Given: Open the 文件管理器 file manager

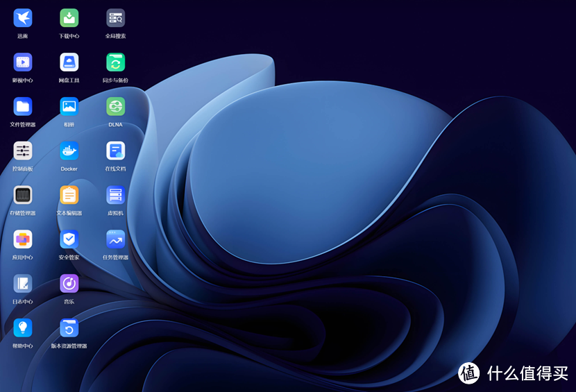Looking at the screenshot, I should click(x=23, y=107).
